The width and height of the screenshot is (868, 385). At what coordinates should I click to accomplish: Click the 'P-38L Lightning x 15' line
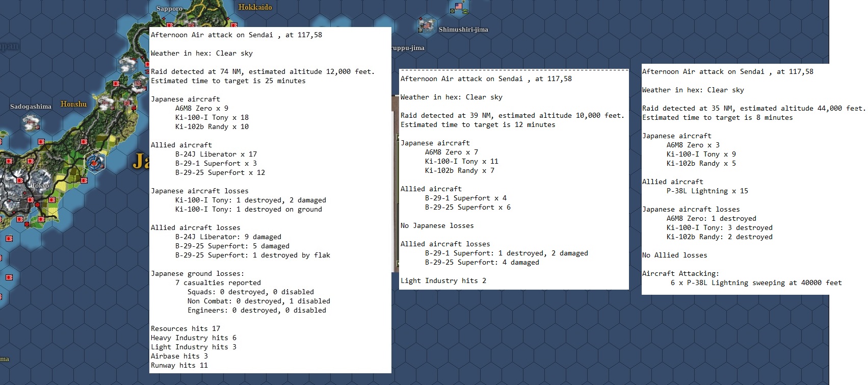point(707,191)
